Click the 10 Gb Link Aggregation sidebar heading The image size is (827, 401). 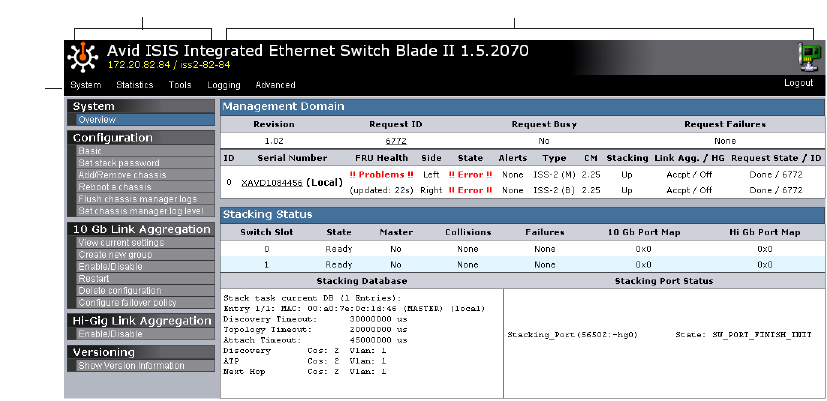[141, 230]
